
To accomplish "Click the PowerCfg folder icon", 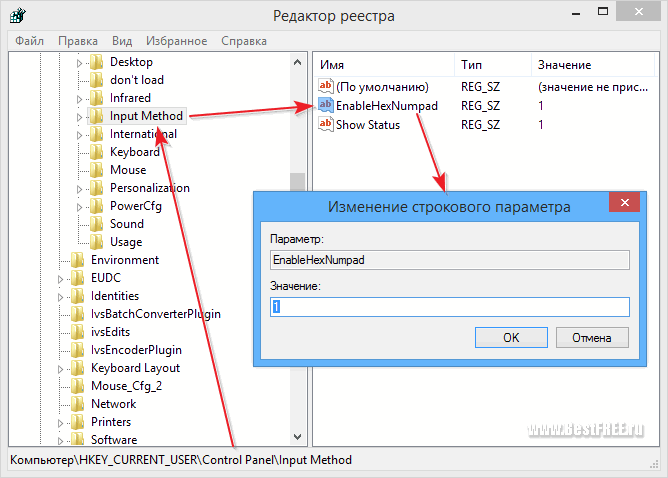I will coord(97,206).
